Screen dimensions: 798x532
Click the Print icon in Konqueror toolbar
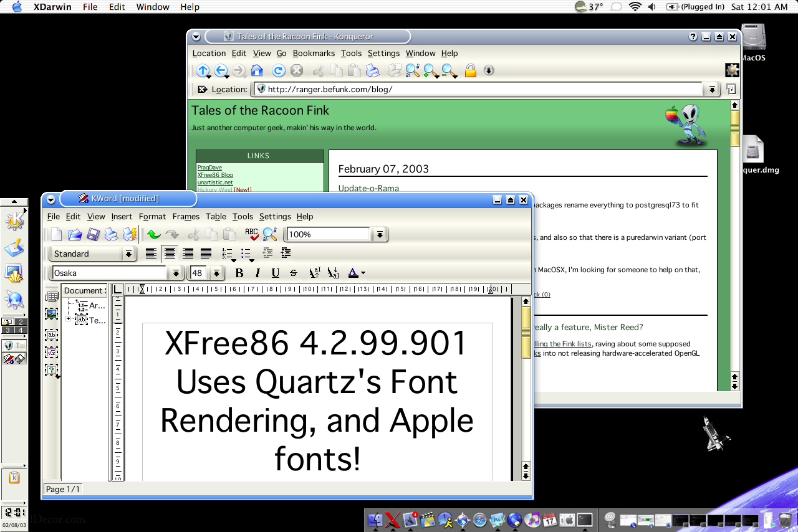coord(372,70)
